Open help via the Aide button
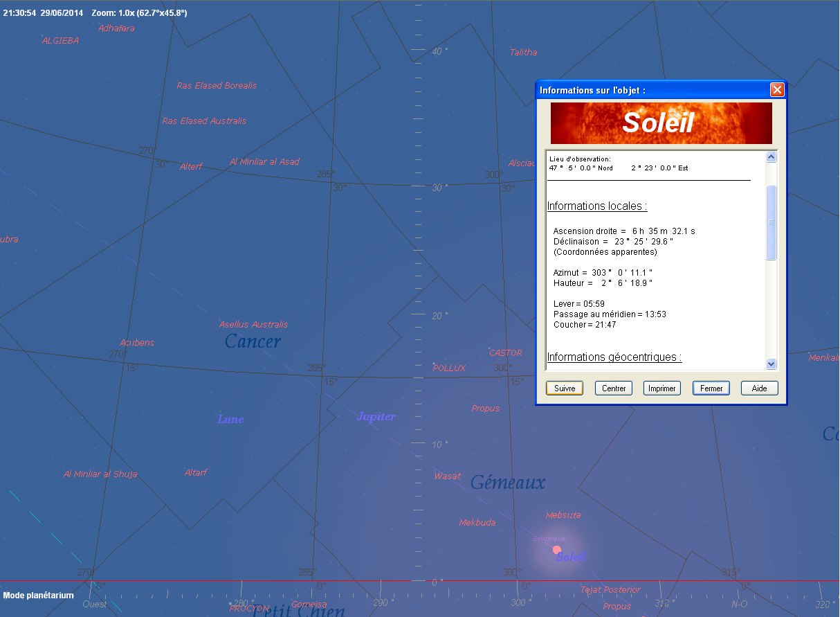840x617 pixels. pos(759,388)
